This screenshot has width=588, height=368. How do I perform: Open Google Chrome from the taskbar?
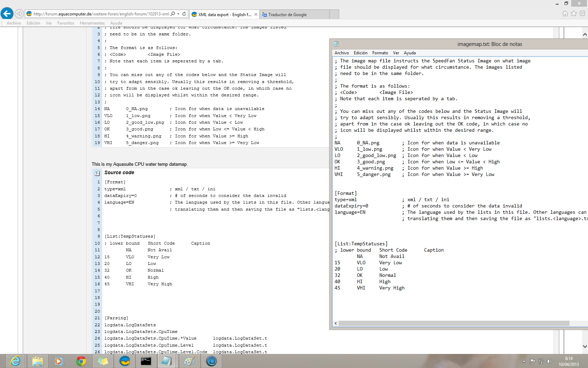point(81,361)
